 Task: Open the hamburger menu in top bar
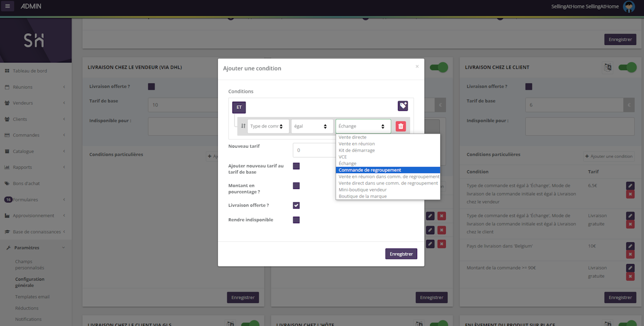pyautogui.click(x=8, y=7)
